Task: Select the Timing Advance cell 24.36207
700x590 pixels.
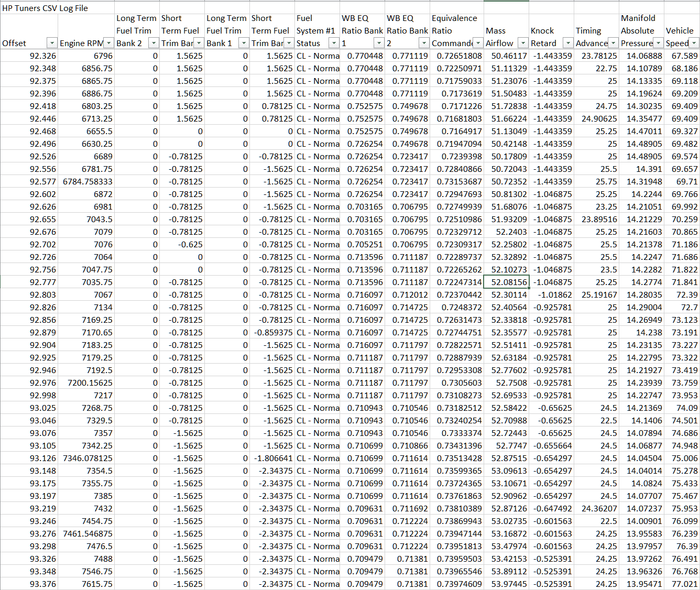Action: (x=597, y=508)
